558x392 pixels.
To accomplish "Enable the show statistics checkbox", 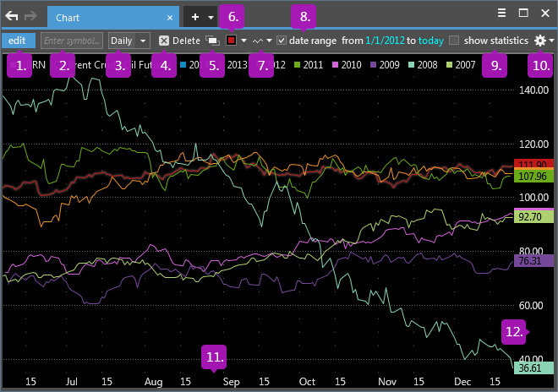I will click(x=455, y=40).
